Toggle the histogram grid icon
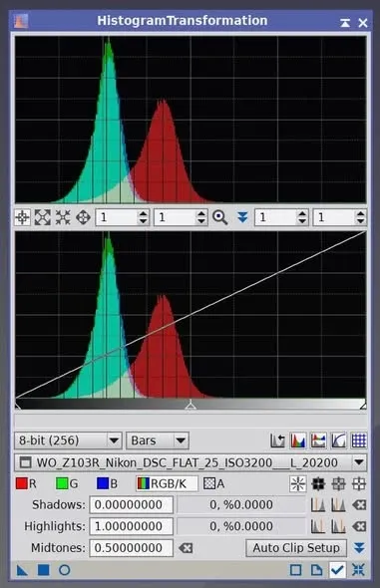380x588 pixels. tap(359, 441)
